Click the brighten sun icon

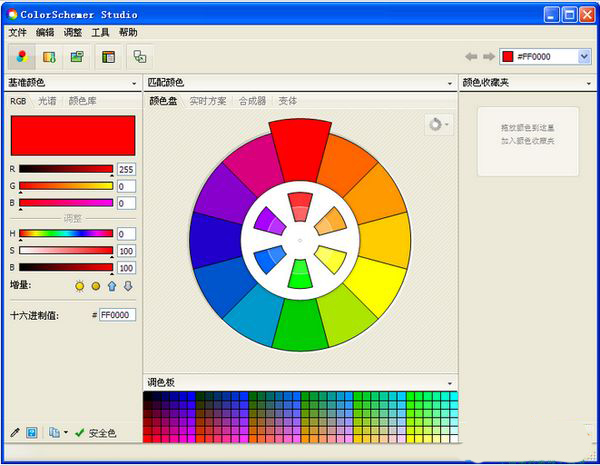point(80,286)
